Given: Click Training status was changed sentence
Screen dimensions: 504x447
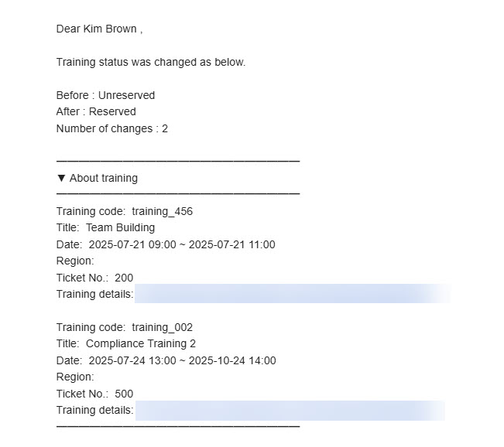Looking at the screenshot, I should click(x=151, y=62).
